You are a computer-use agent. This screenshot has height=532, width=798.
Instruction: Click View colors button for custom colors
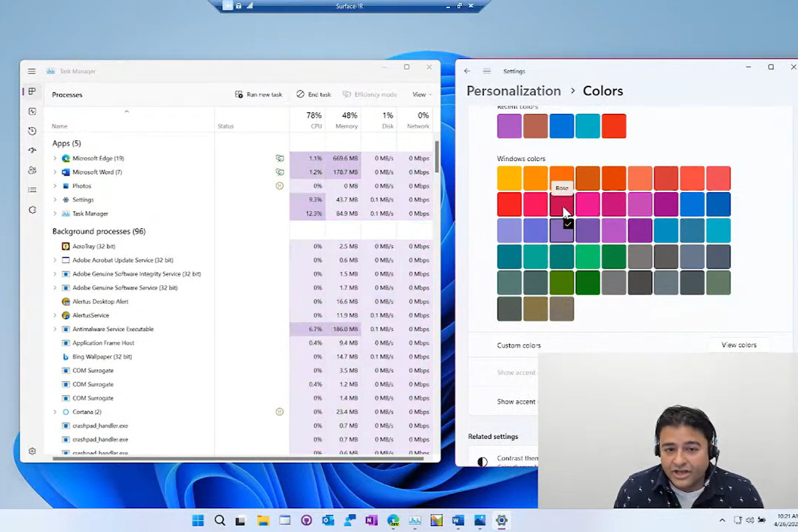click(739, 345)
